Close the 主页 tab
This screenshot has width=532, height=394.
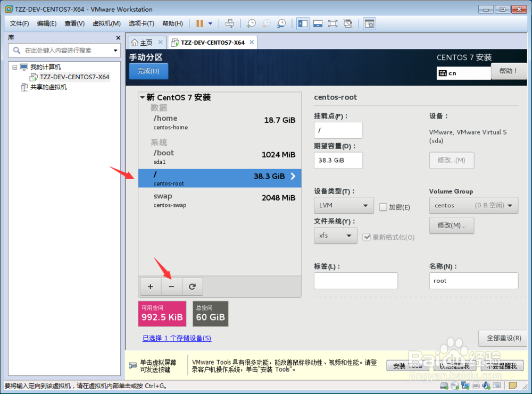click(160, 43)
